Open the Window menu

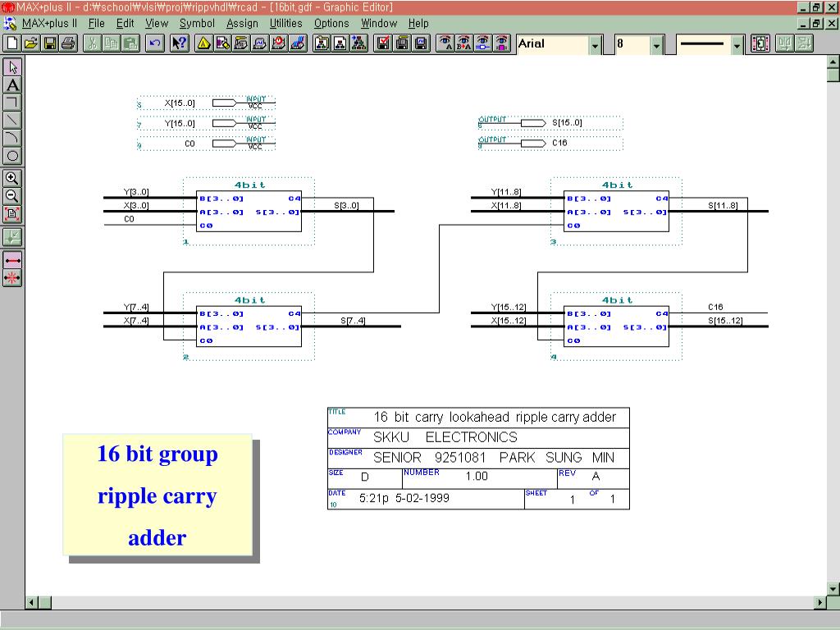point(379,23)
